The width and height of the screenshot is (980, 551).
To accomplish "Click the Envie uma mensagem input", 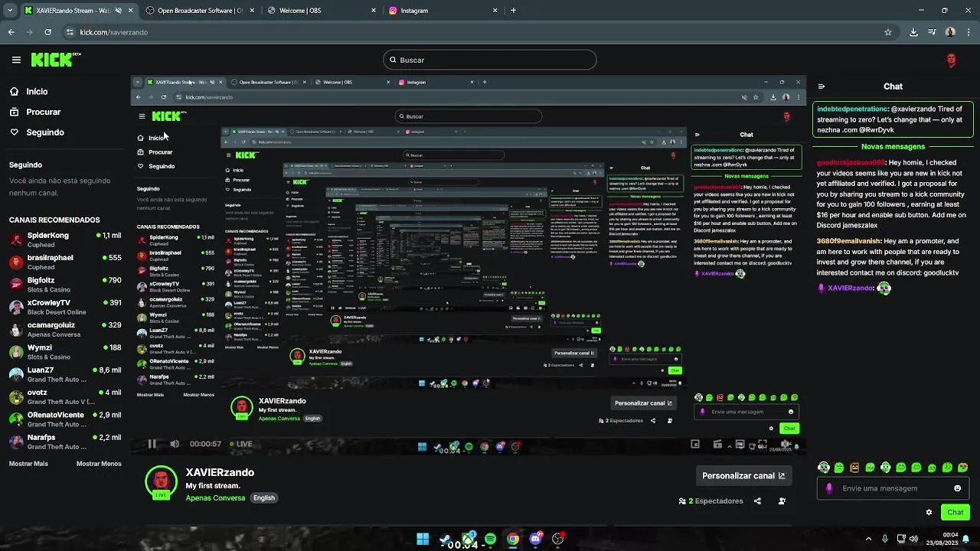I will [892, 488].
